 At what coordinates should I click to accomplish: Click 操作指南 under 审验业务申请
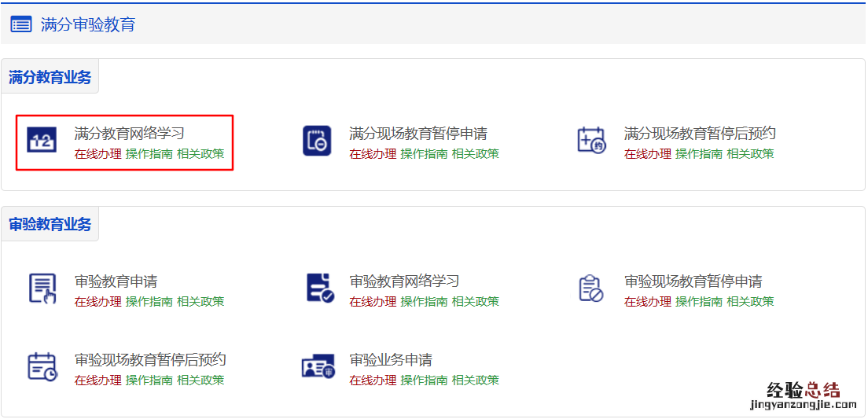click(424, 380)
